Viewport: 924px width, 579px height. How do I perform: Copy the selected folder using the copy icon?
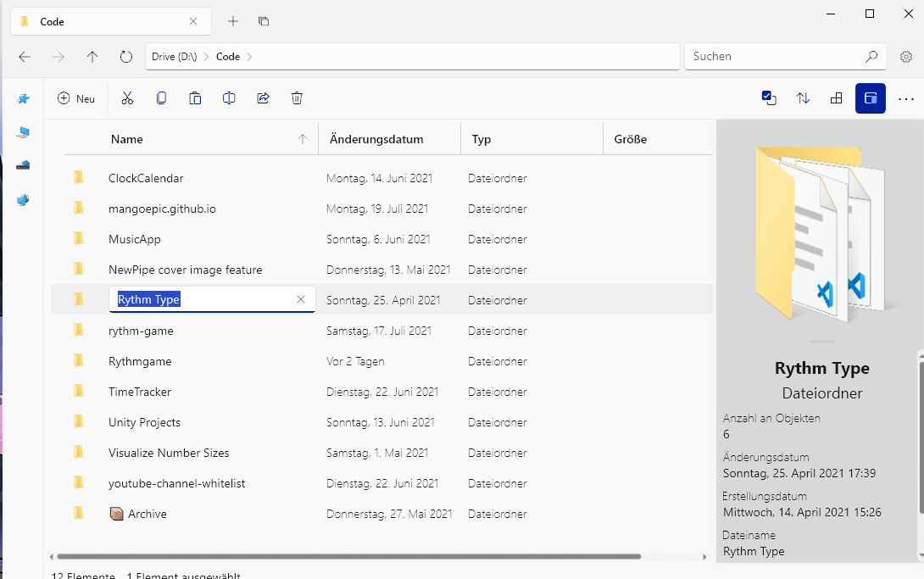[x=161, y=98]
